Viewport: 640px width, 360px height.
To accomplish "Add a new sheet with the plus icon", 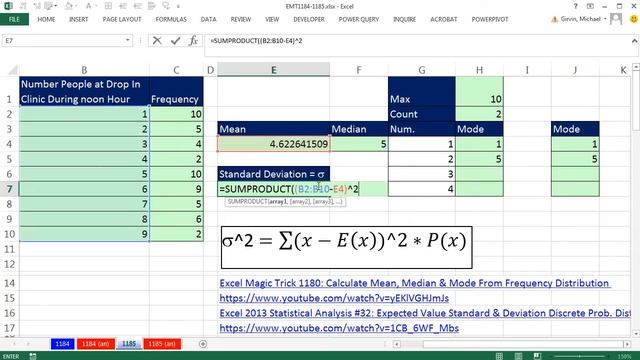I will [x=203, y=344].
